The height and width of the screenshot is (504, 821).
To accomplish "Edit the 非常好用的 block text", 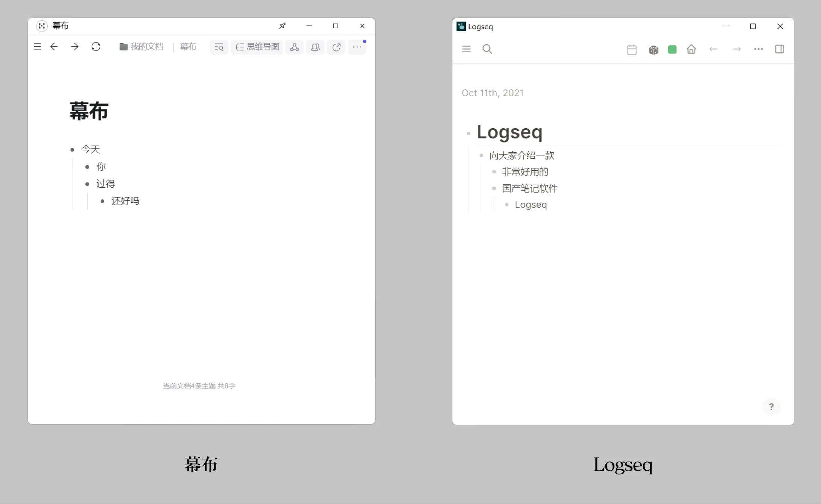I will point(525,172).
